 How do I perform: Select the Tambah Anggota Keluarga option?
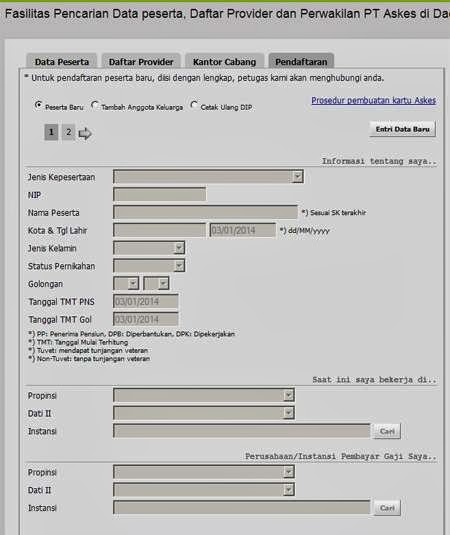95,105
